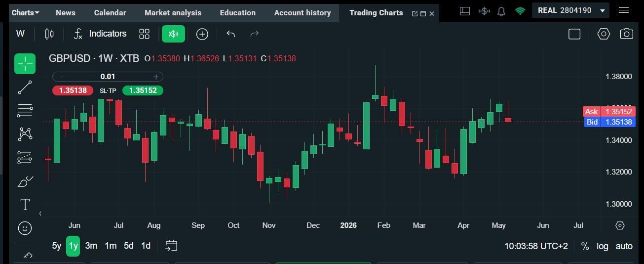The height and width of the screenshot is (264, 644).
Task: Set the range to 1d
Action: coord(146,246)
